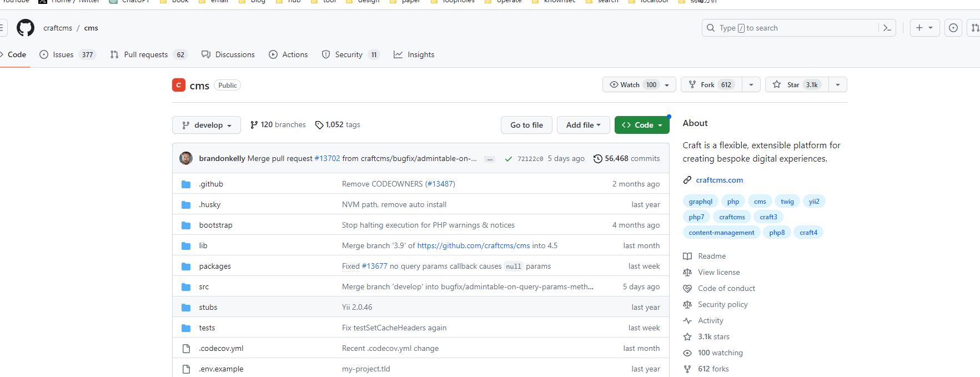Star the cms repository
The image size is (980, 377).
click(x=797, y=84)
